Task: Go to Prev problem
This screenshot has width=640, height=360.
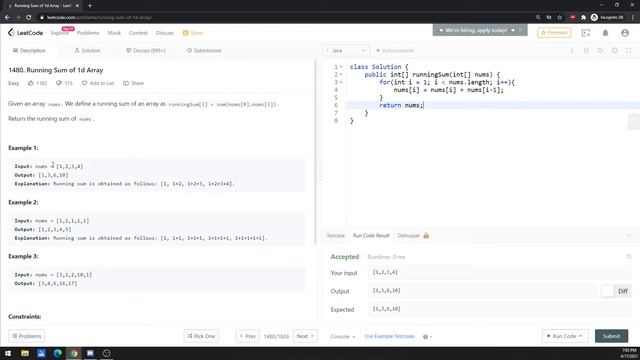Action: [247, 336]
